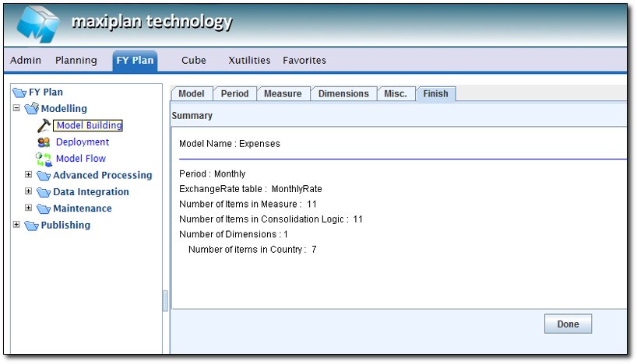637x364 pixels.
Task: Open the Deployment link in tree
Action: pyautogui.click(x=83, y=142)
